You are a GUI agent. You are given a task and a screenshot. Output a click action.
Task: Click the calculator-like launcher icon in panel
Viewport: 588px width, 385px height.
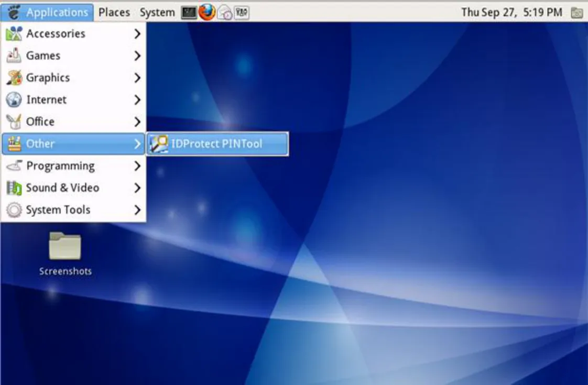click(x=242, y=13)
